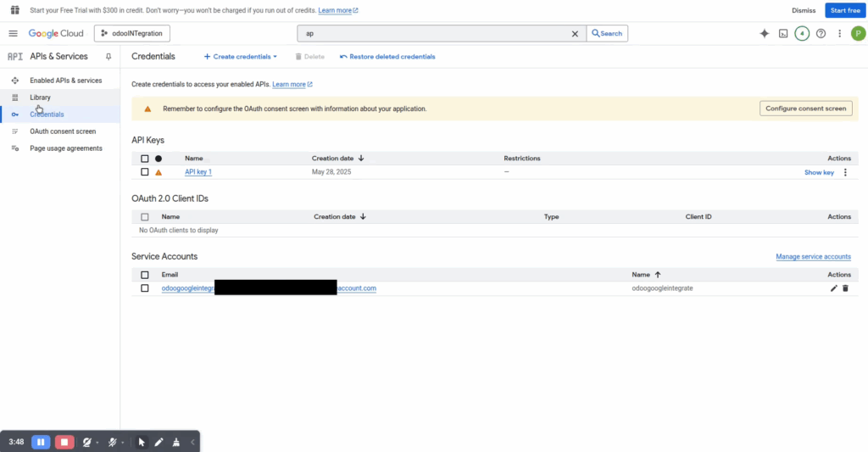The height and width of the screenshot is (452, 868).
Task: Open the Gemini sparkle assistant icon
Action: (765, 33)
